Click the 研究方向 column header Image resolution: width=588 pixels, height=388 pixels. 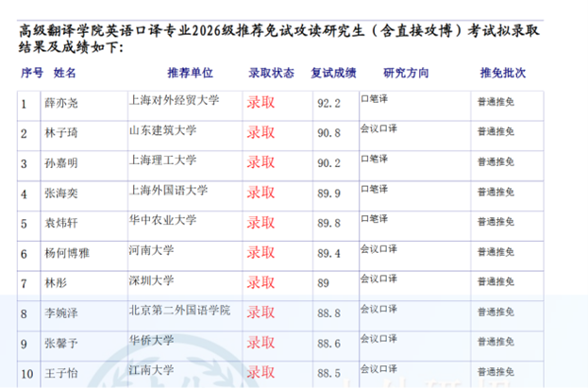click(x=406, y=73)
